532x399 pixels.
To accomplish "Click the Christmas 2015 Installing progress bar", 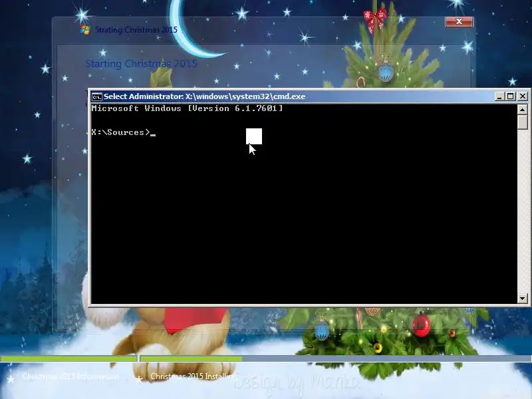I will (x=336, y=358).
